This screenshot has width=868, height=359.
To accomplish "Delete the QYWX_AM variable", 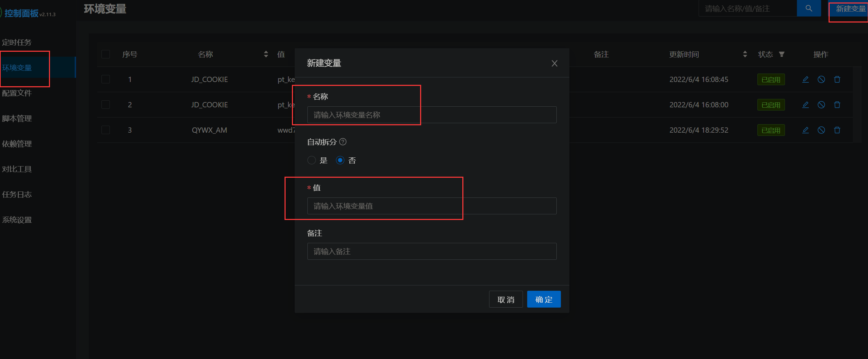I will pyautogui.click(x=837, y=130).
